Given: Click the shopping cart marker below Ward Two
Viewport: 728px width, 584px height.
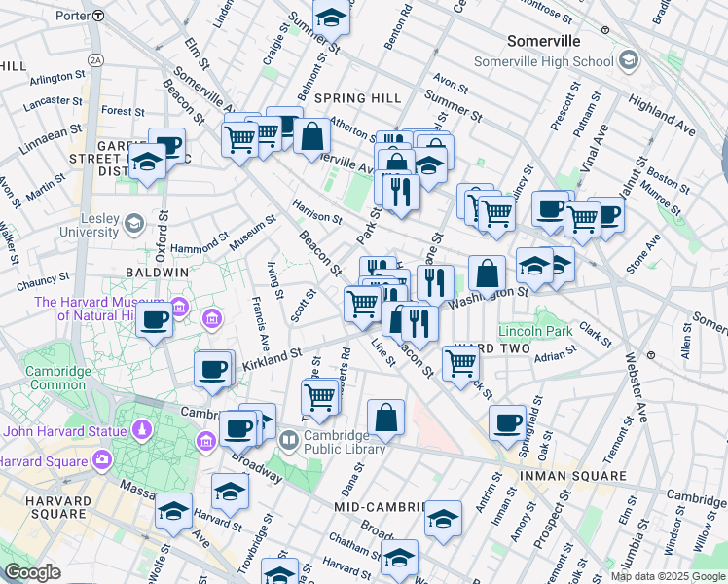Looking at the screenshot, I should point(460,364).
